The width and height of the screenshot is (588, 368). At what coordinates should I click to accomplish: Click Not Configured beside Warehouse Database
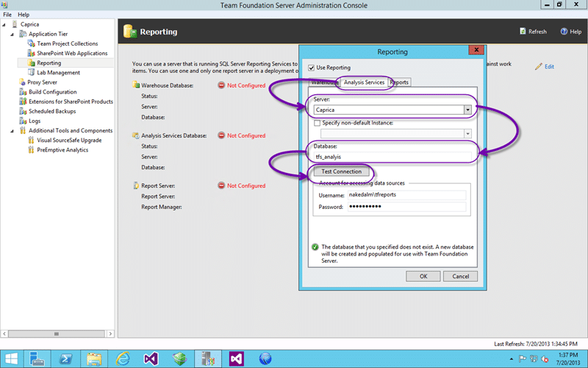(246, 85)
